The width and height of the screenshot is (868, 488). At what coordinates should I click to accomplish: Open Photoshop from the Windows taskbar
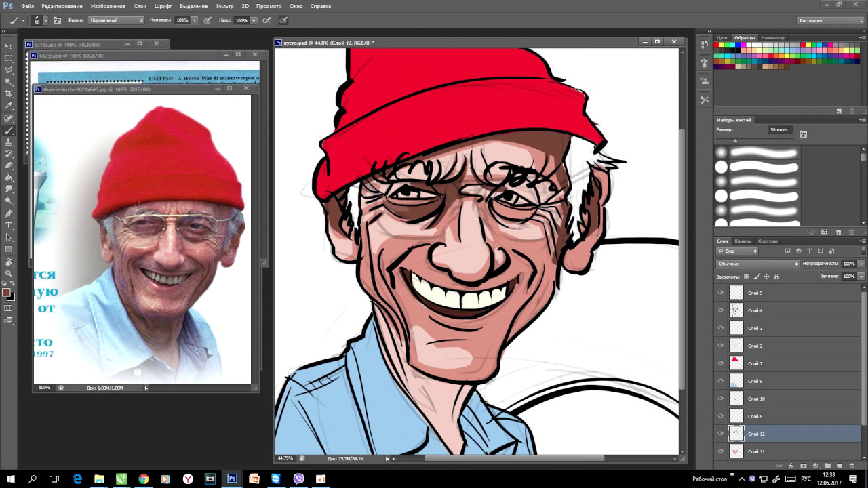coord(232,479)
